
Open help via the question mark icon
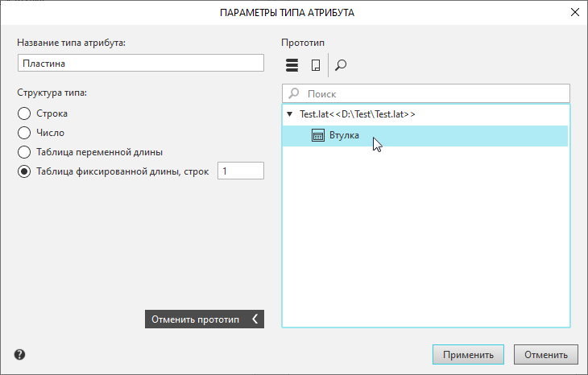click(x=19, y=354)
